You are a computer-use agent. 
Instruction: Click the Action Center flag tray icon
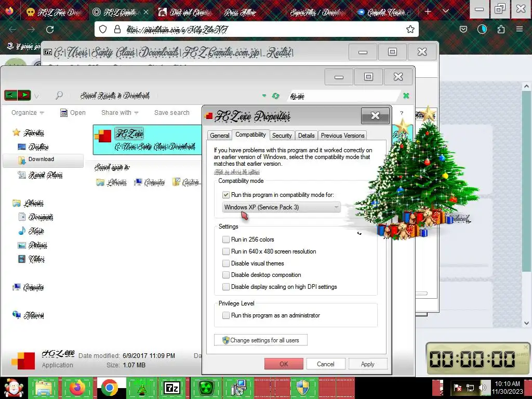pos(458,388)
